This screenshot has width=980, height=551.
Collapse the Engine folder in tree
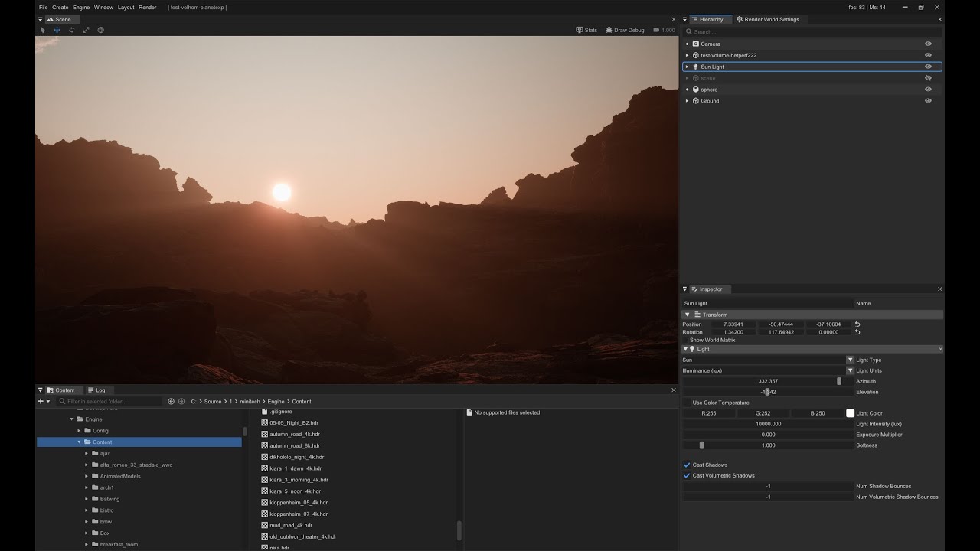(72, 419)
